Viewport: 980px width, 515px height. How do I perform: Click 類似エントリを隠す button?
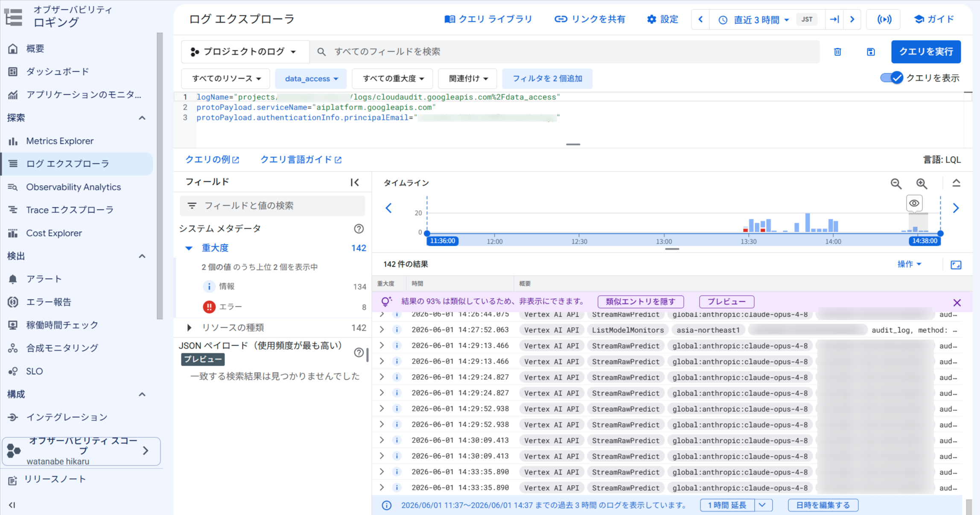click(641, 302)
